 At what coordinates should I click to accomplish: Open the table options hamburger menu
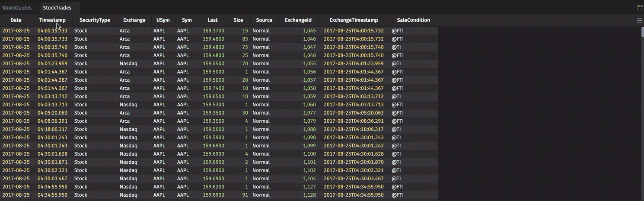pos(639,20)
